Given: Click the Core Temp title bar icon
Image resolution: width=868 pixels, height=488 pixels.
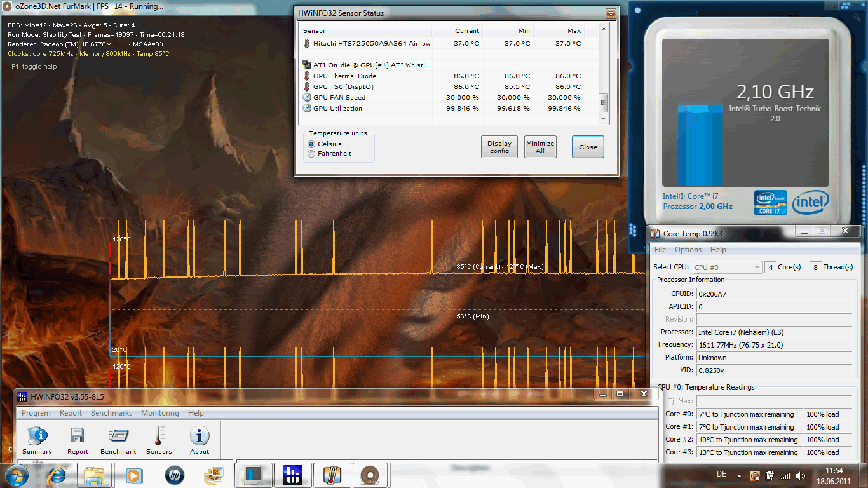Looking at the screenshot, I should coord(655,233).
